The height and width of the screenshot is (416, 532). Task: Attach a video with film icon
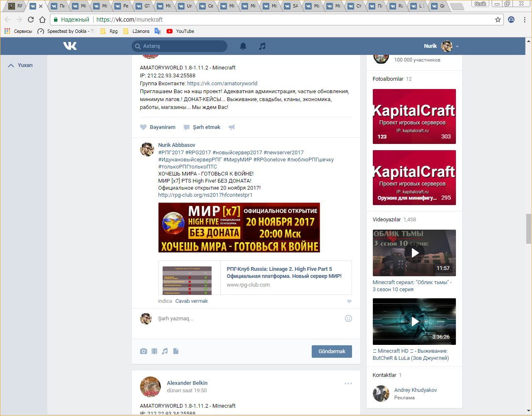(154, 351)
